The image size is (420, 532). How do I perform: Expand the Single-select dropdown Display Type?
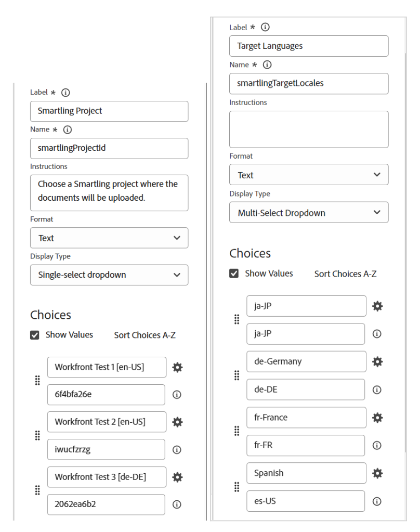[x=109, y=275]
